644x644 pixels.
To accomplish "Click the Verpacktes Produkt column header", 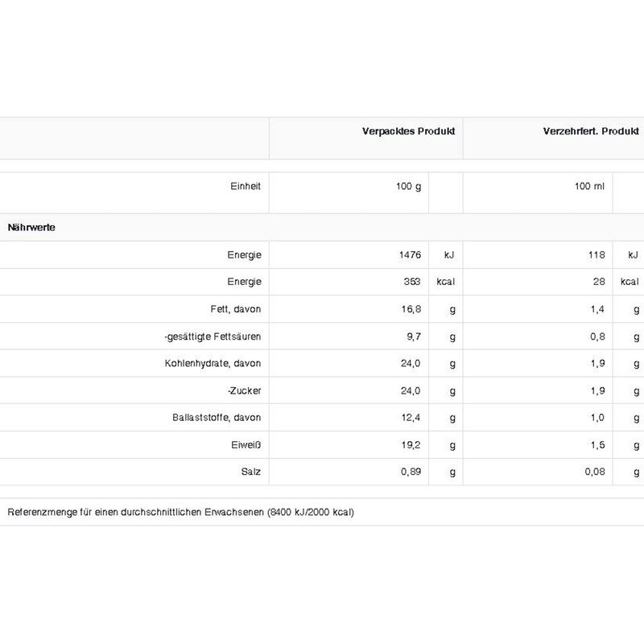I will click(408, 131).
